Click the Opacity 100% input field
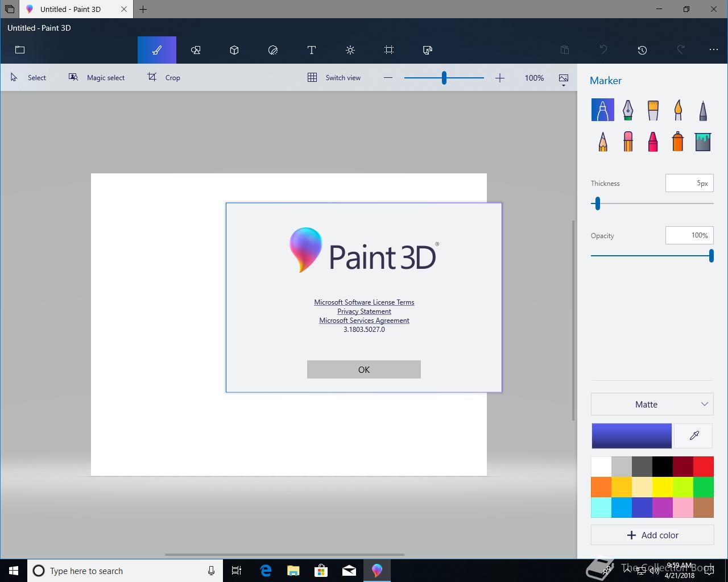 (x=689, y=235)
